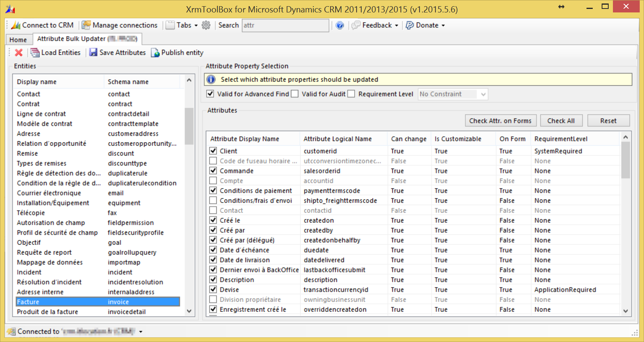Open the Donate dropdown arrow

443,26
